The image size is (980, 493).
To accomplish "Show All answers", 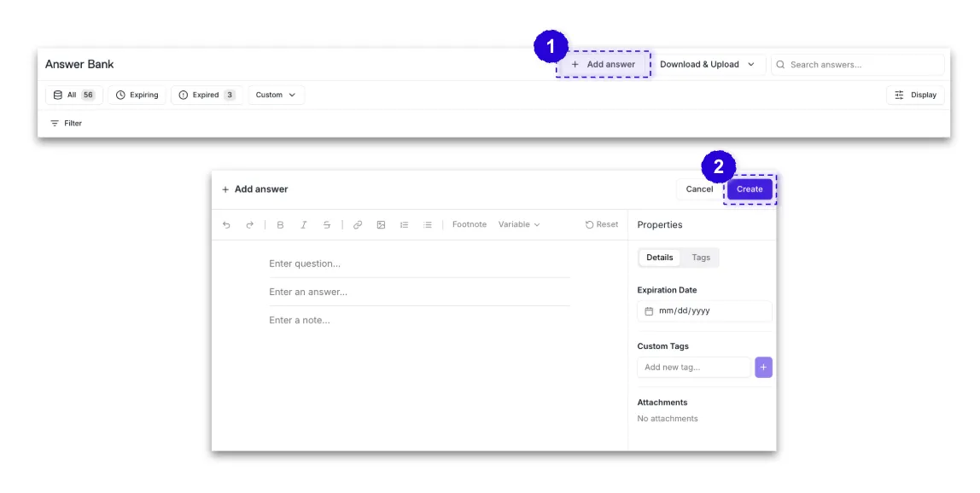I will (x=73, y=95).
